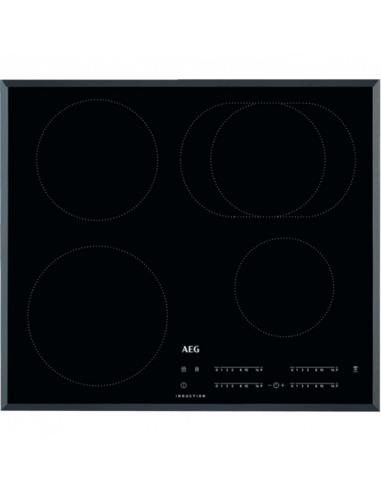Set the upper-right heat slider bar

(x=314, y=369)
